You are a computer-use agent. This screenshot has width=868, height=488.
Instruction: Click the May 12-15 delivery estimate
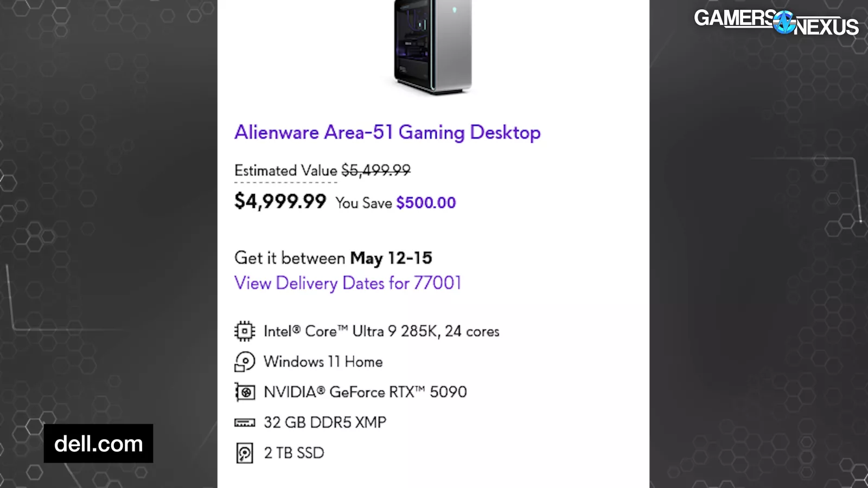coord(391,258)
